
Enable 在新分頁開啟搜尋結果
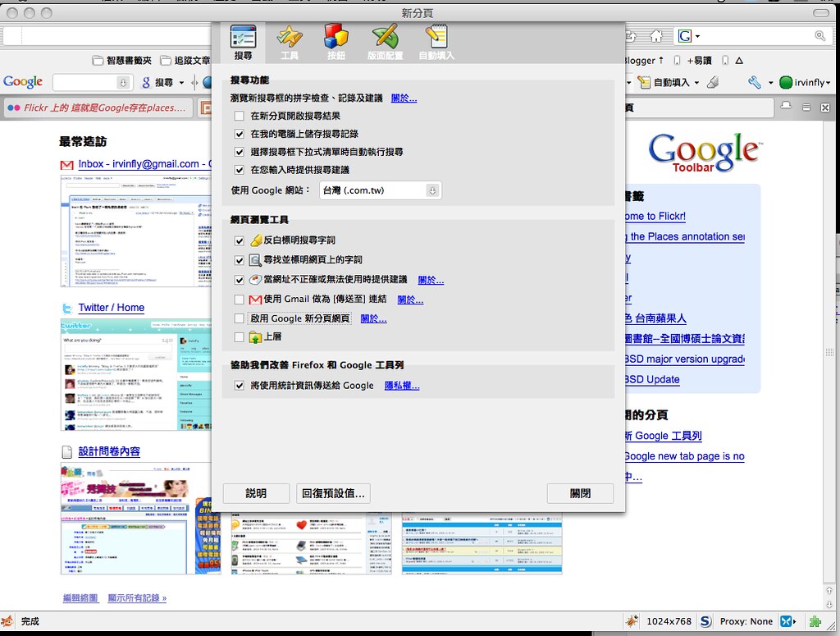[x=239, y=117]
